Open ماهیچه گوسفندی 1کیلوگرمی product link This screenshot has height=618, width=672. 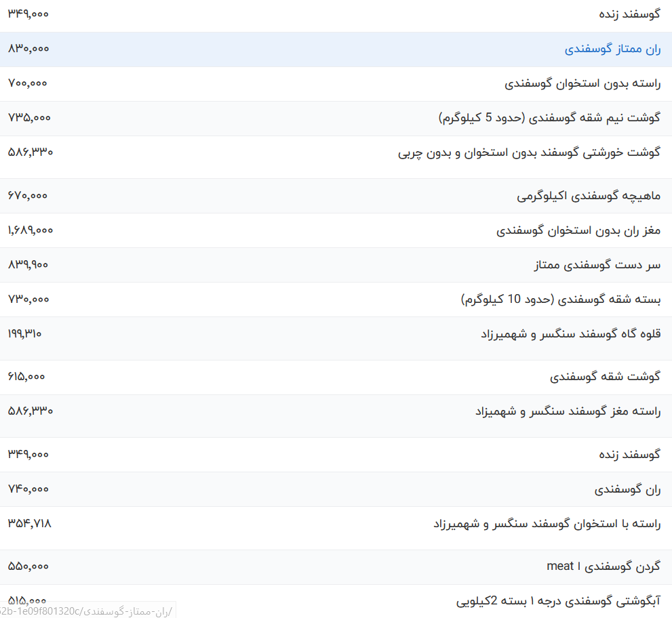point(589,196)
